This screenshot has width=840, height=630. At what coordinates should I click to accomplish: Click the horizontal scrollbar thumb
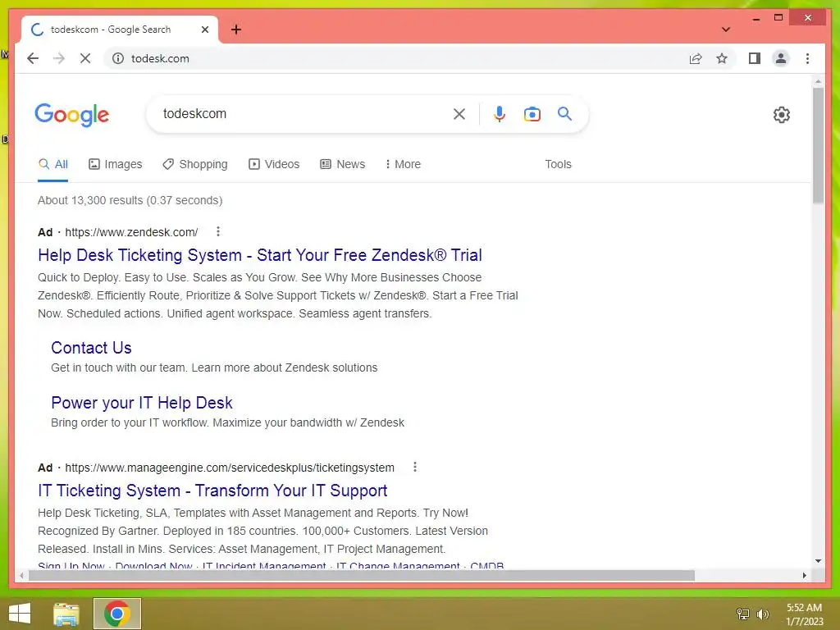362,575
